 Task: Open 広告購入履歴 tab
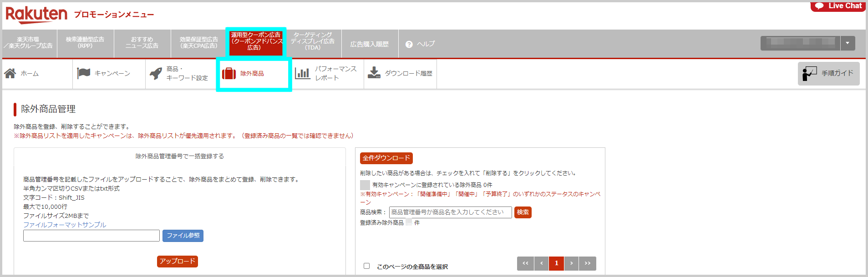click(370, 44)
